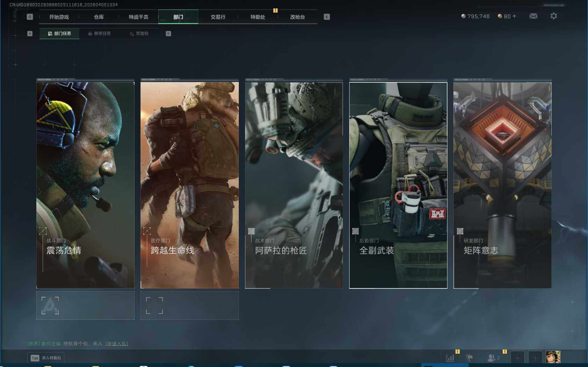Open the 特勤处 tab
This screenshot has width=588, height=367.
(258, 17)
